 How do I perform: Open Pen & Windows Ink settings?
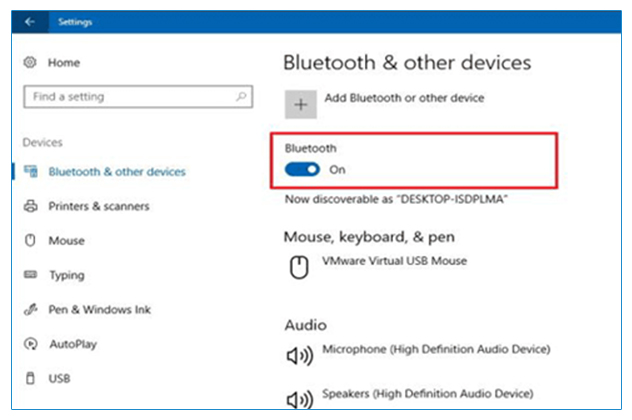click(100, 310)
